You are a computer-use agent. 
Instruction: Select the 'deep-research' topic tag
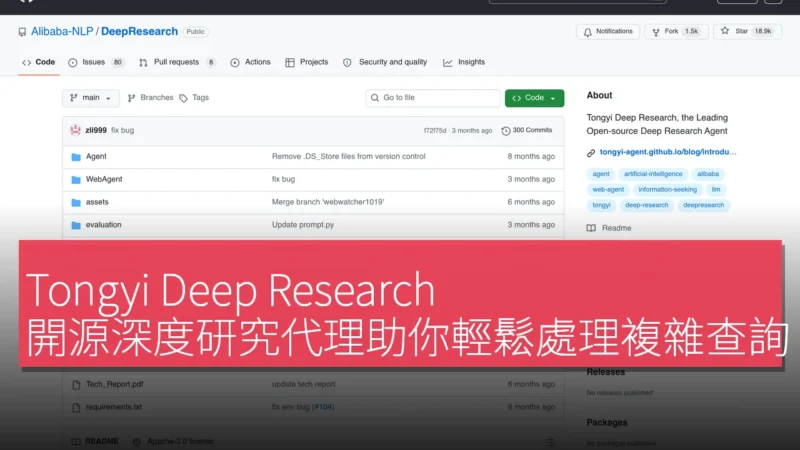[646, 205]
